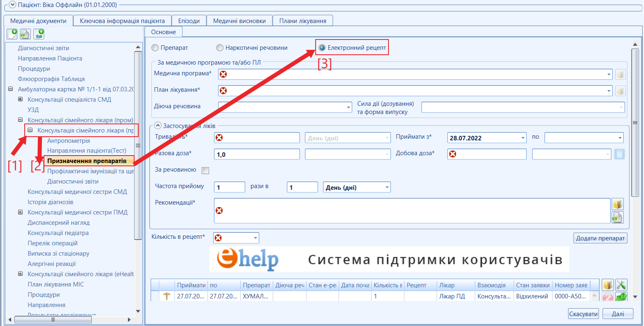Select Призначення препаратів tree item
Screen dimensions: 644x326
point(87,161)
